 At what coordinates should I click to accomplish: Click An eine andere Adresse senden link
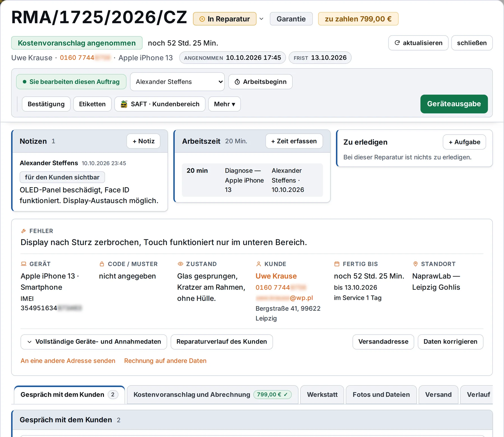(x=68, y=361)
